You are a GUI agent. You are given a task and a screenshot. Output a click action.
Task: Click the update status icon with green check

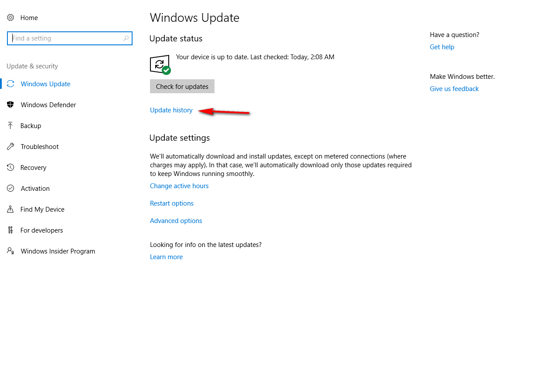click(x=160, y=64)
